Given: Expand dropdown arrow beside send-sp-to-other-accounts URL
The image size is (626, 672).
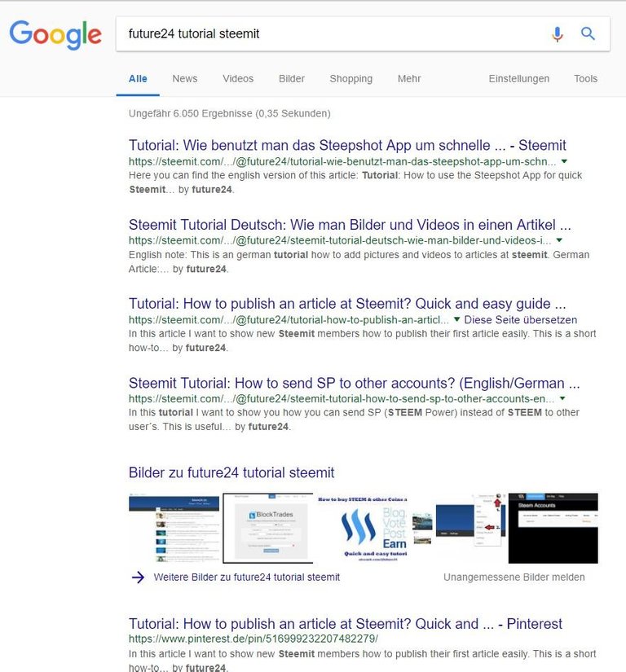Looking at the screenshot, I should pos(562,398).
